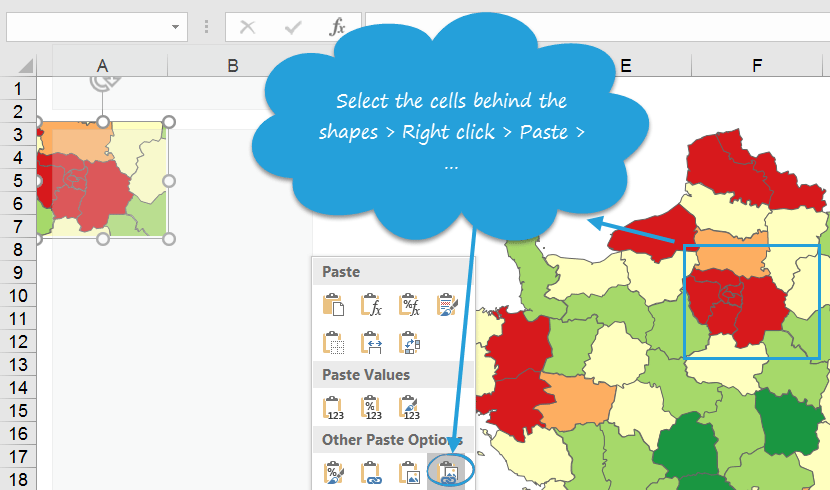Click the pasted map picture in column A
830x490 pixels.
click(x=102, y=180)
